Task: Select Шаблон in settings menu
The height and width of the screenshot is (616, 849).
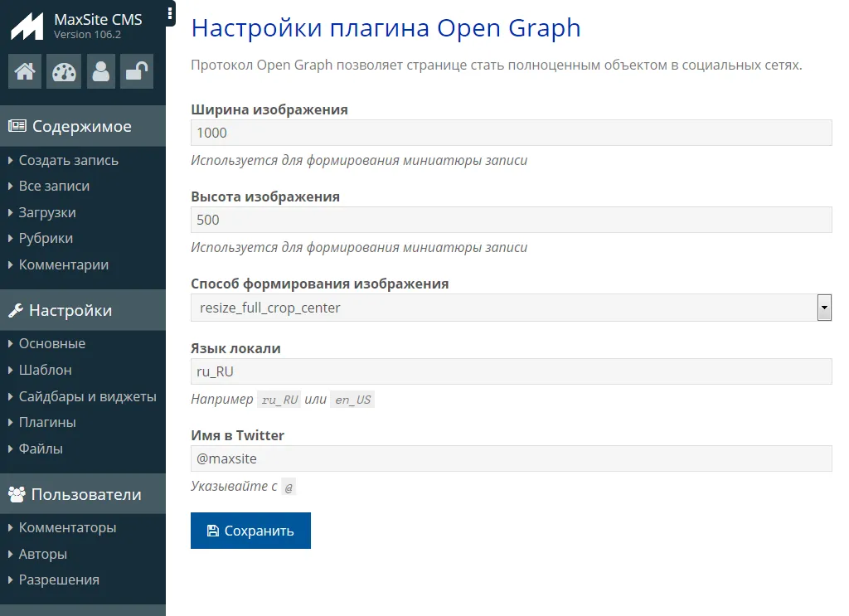Action: pyautogui.click(x=45, y=370)
